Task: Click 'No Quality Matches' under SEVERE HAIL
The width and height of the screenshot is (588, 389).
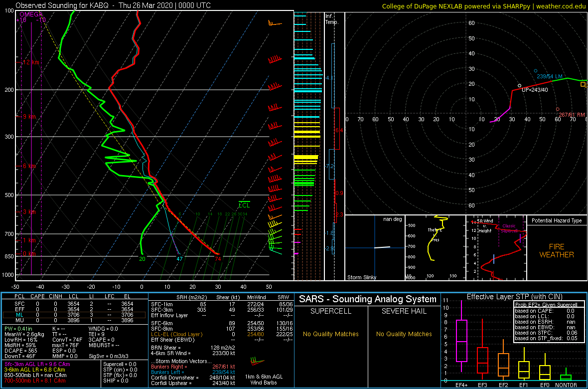Action: point(404,334)
